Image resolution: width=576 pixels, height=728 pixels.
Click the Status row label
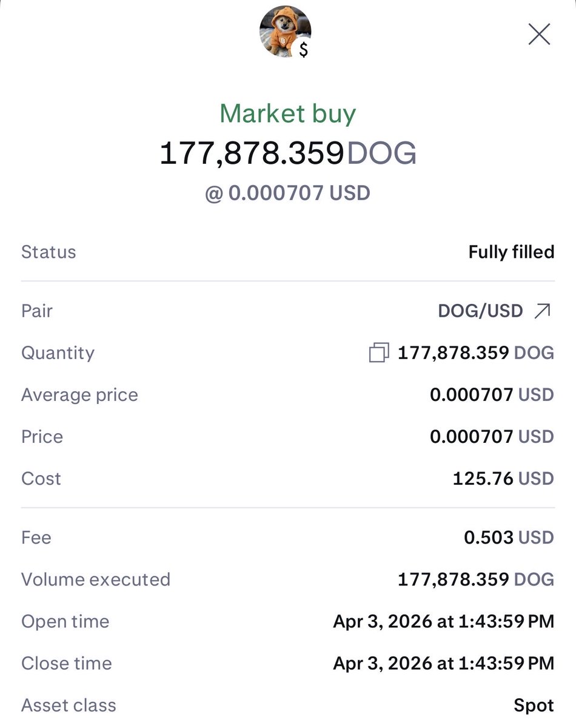[x=49, y=252]
